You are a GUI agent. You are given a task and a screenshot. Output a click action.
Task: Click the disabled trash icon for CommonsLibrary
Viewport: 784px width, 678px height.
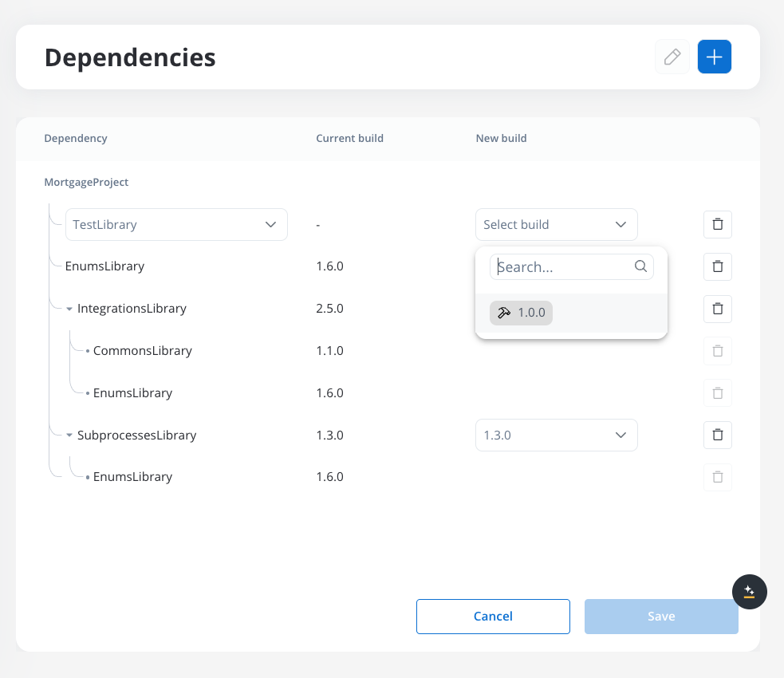[718, 351]
